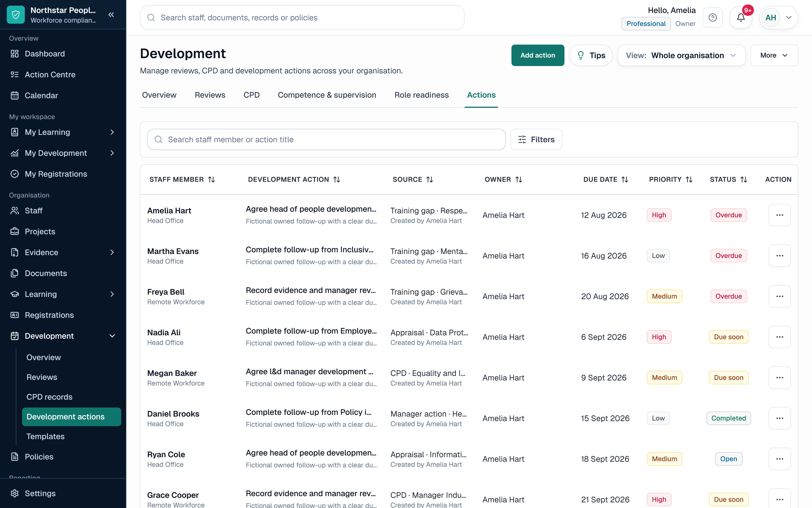
Task: Open the help question-mark icon
Action: pos(713,17)
